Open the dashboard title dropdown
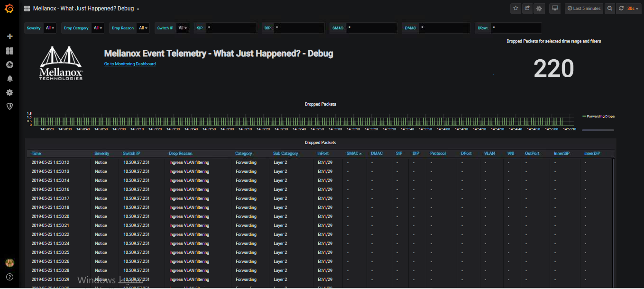The width and height of the screenshot is (644, 289). pos(86,9)
